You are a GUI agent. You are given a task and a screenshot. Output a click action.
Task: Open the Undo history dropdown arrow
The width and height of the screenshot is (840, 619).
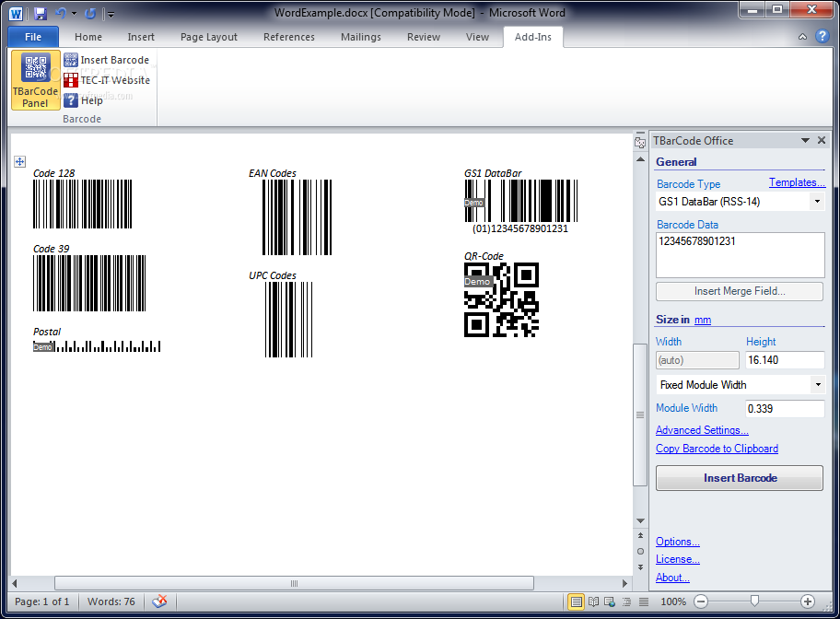[74, 14]
